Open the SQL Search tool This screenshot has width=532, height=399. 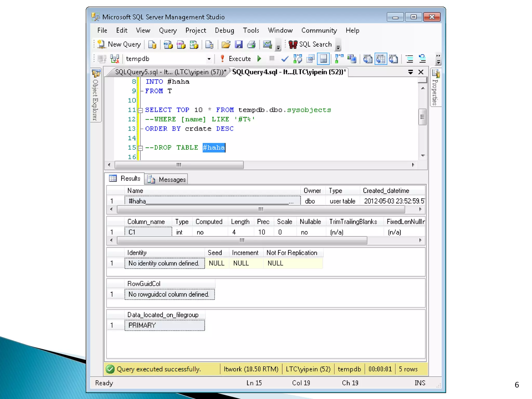pyautogui.click(x=310, y=44)
